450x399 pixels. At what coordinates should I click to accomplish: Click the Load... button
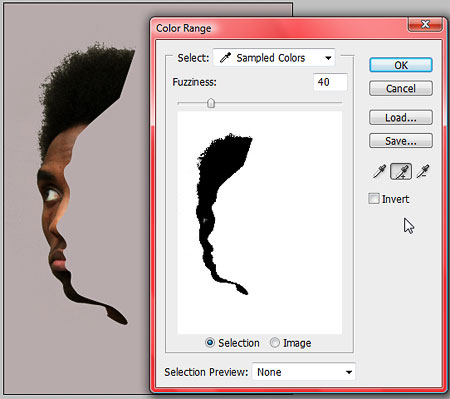click(401, 117)
